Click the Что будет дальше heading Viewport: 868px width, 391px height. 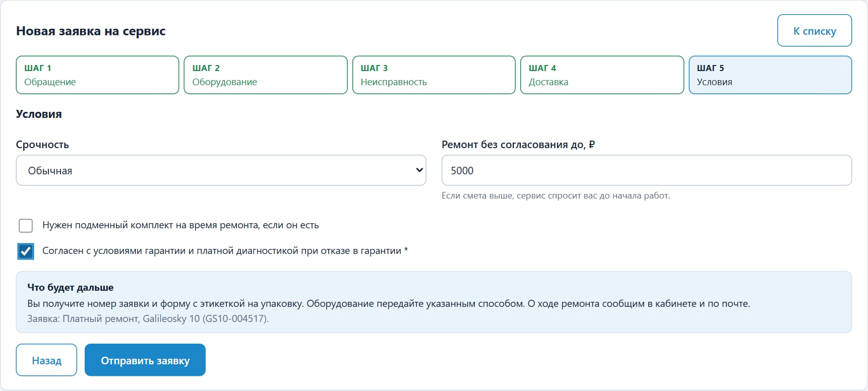pyautogui.click(x=71, y=288)
